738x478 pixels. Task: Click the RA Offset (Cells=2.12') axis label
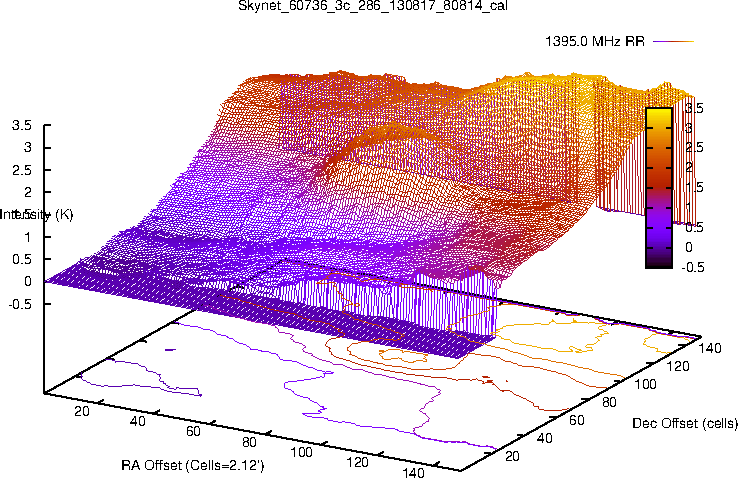pyautogui.click(x=193, y=466)
